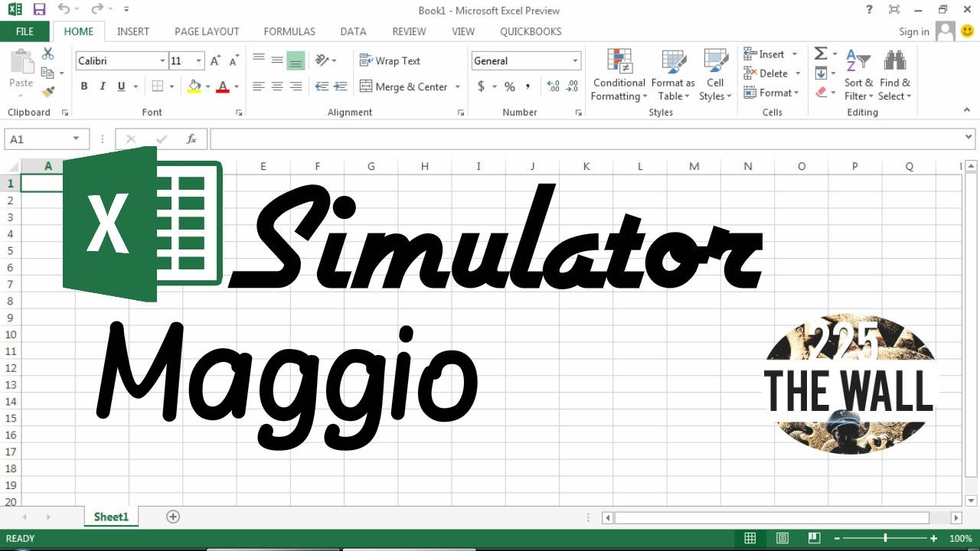The height and width of the screenshot is (551, 980).
Task: Switch to the PAGE LAYOUT tab
Action: pos(207,31)
